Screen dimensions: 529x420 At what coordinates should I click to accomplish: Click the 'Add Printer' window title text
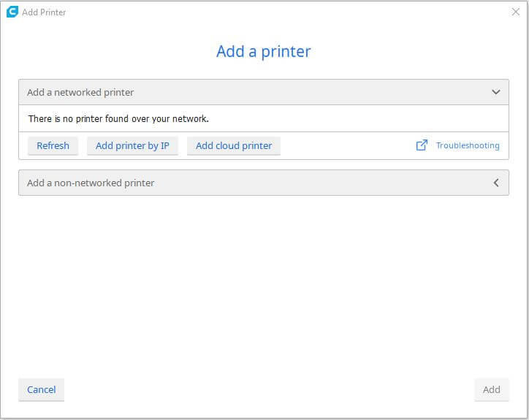tap(44, 12)
